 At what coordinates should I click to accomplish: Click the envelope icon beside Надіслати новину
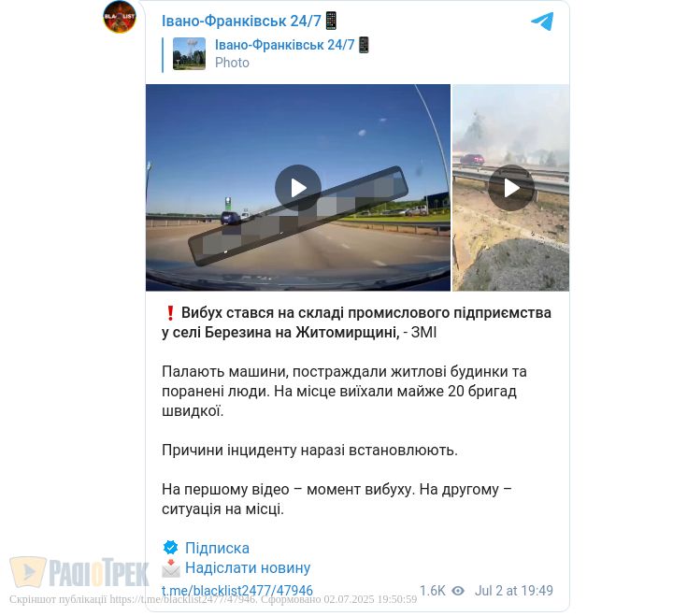click(170, 567)
